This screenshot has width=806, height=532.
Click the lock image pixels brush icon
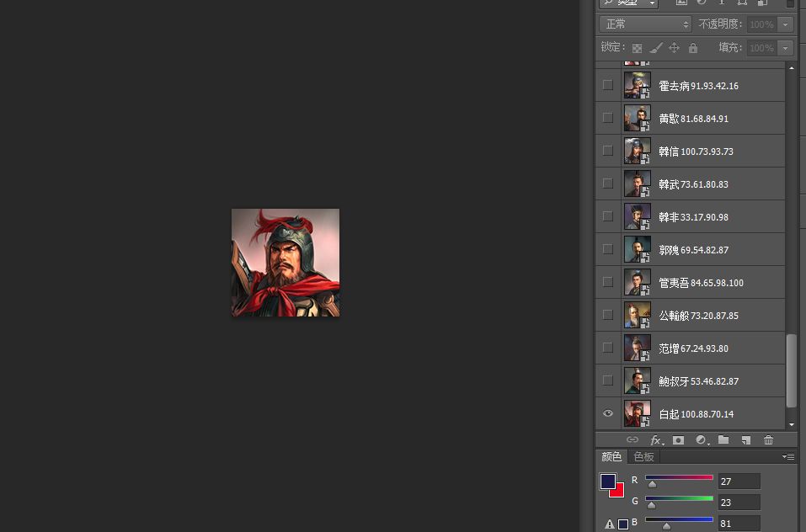655,48
